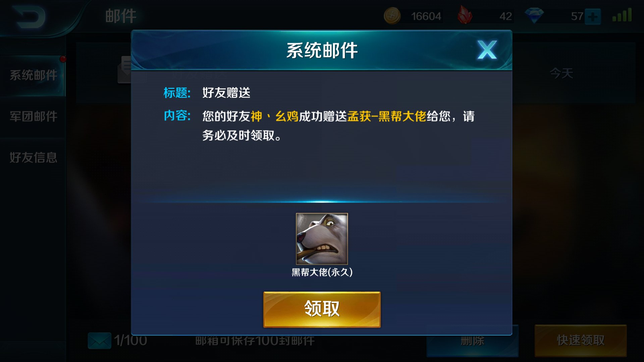The height and width of the screenshot is (362, 644).
Task: Click the gold coin amount 16604
Action: point(426,16)
